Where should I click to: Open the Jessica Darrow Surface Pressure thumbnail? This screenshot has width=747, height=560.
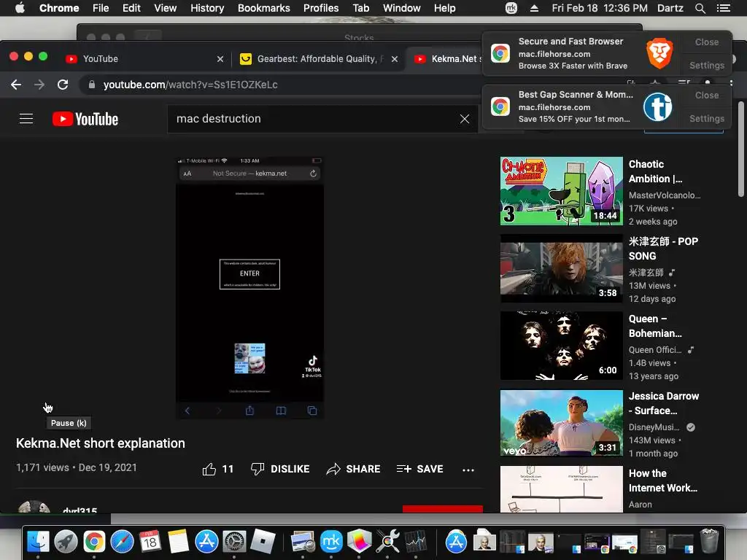click(x=561, y=423)
